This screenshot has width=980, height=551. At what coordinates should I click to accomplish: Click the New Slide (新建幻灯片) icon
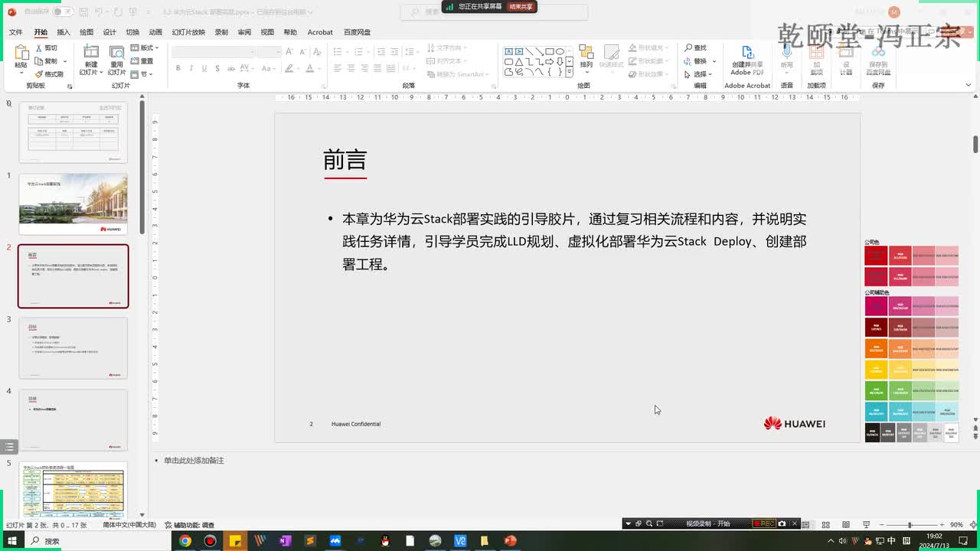pyautogui.click(x=91, y=52)
